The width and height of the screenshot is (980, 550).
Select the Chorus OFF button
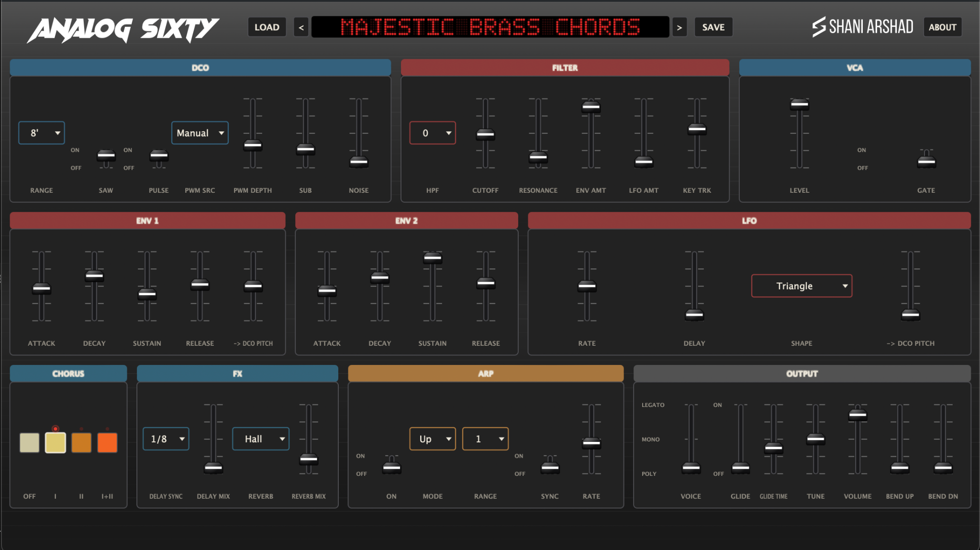30,442
